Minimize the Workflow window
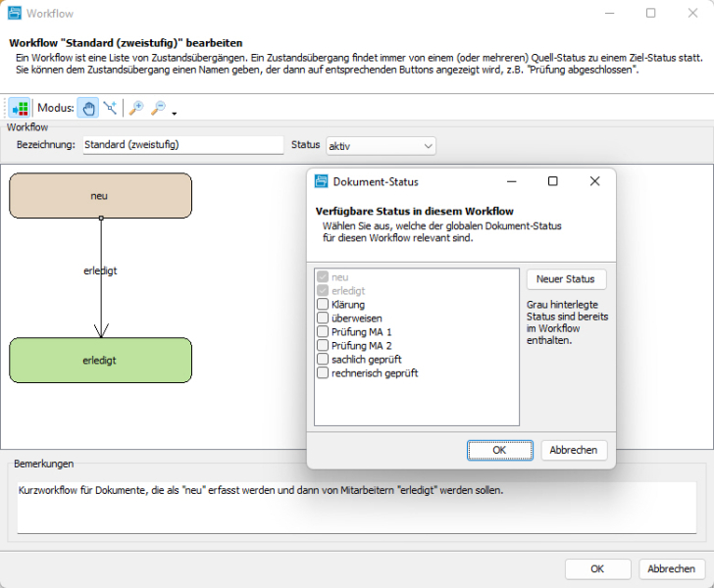714x588 pixels. point(609,13)
